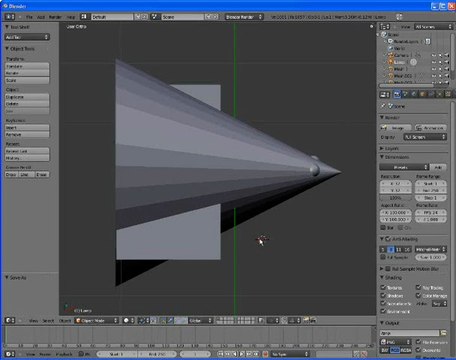Select the Object properties tab icon

(x=423, y=95)
